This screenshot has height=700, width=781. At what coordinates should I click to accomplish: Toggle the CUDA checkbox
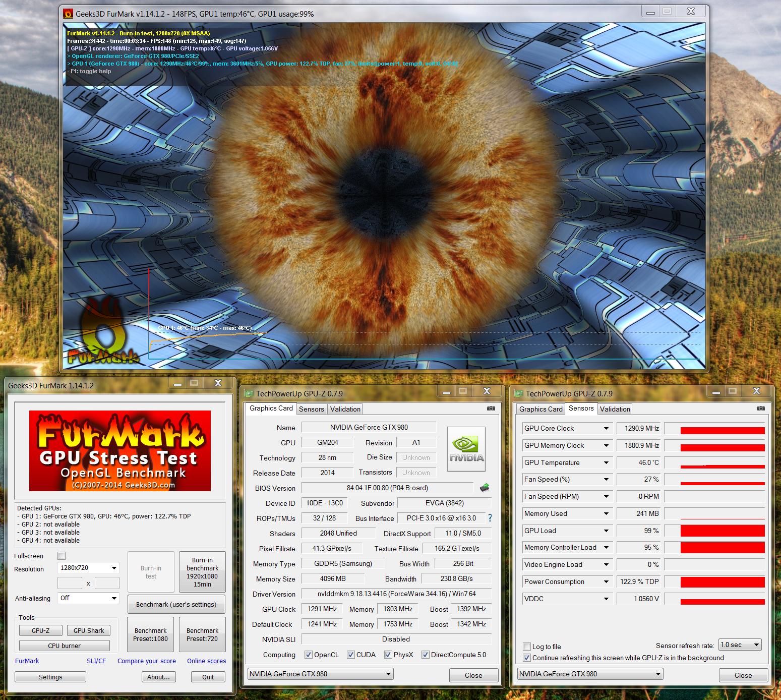(351, 655)
